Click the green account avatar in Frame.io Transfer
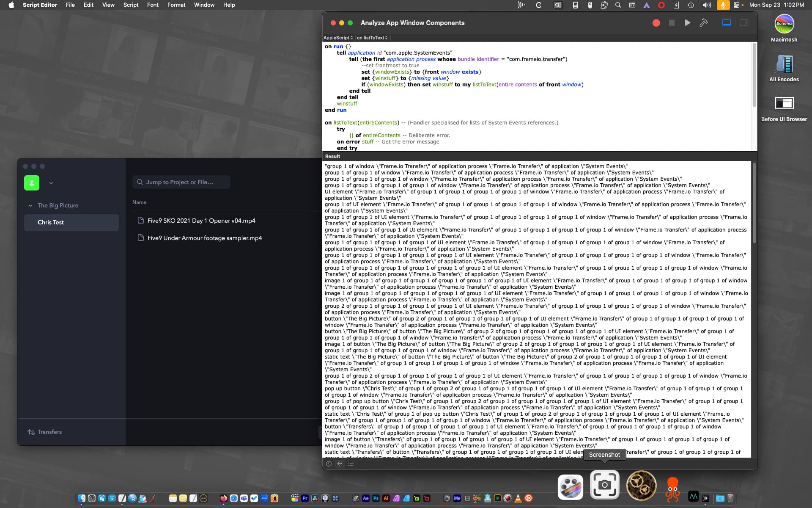Image resolution: width=812 pixels, height=508 pixels. [x=32, y=183]
